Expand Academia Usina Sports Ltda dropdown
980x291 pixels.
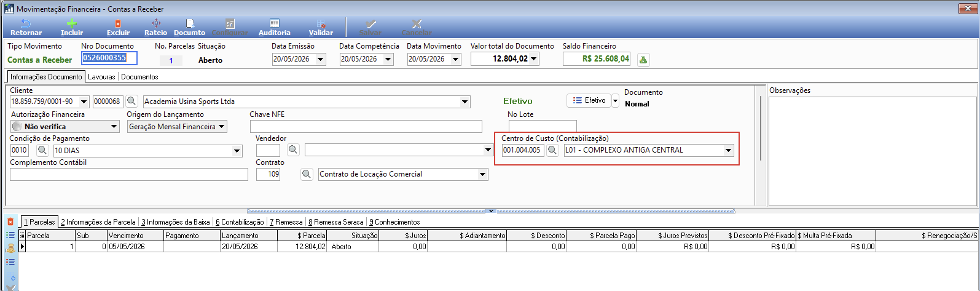click(465, 102)
